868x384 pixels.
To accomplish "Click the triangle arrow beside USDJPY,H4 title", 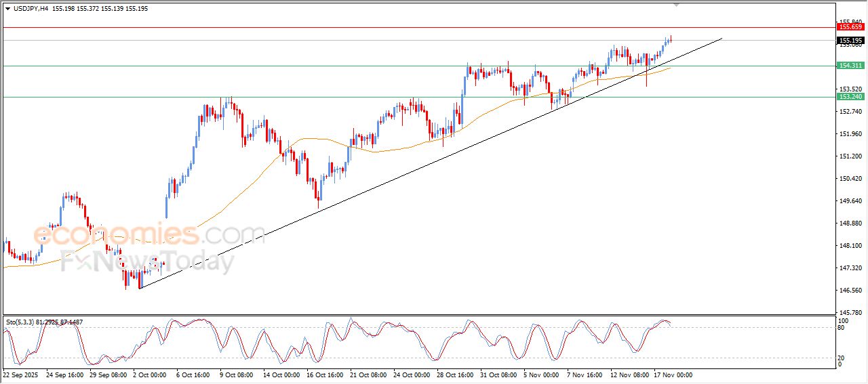I will coord(7,9).
